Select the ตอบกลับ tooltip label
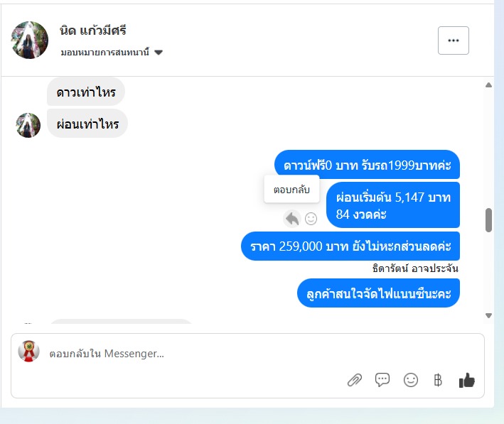 tap(291, 190)
